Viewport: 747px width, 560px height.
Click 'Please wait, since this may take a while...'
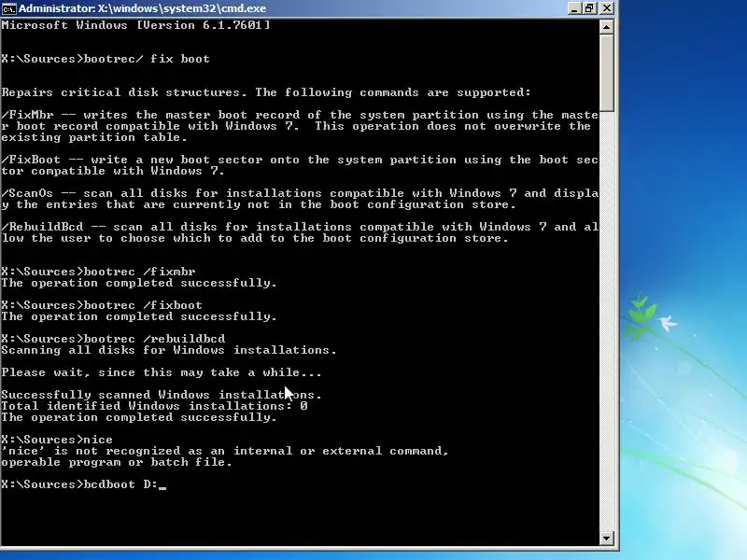click(x=162, y=372)
